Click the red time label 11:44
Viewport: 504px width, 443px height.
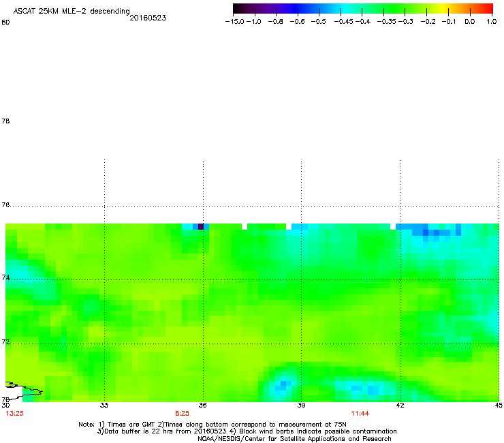pyautogui.click(x=360, y=414)
